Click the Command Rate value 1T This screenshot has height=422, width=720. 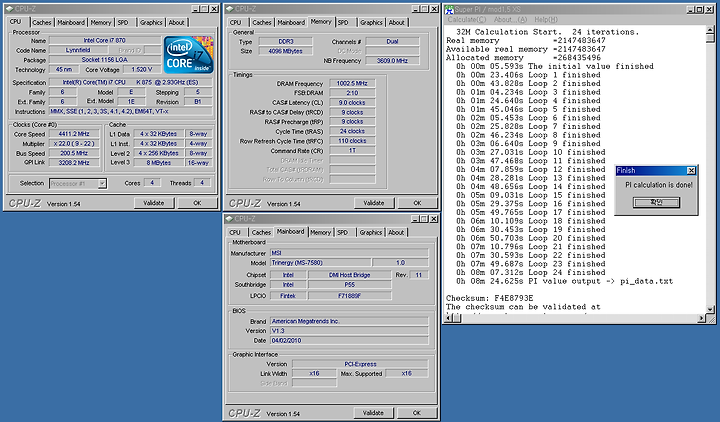point(352,151)
